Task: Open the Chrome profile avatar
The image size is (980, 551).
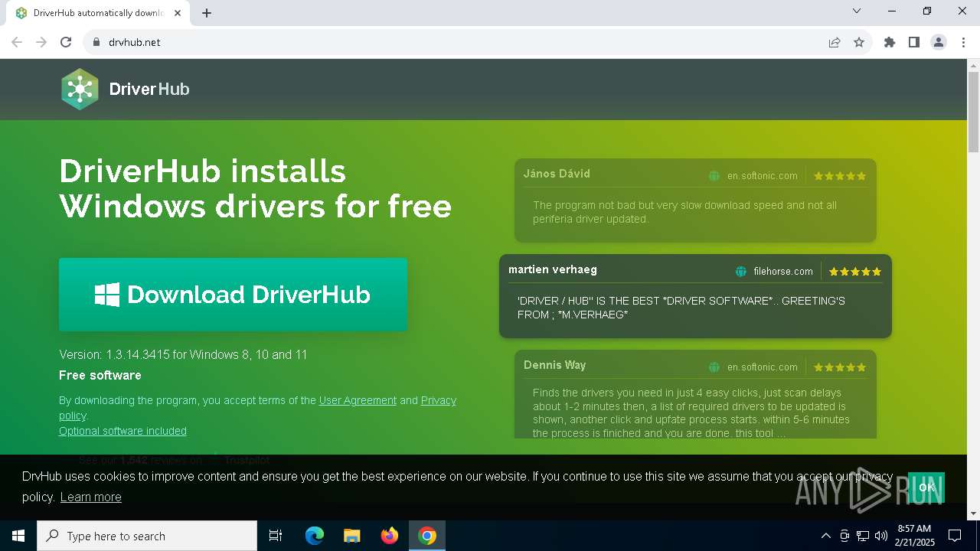Action: pos(939,42)
